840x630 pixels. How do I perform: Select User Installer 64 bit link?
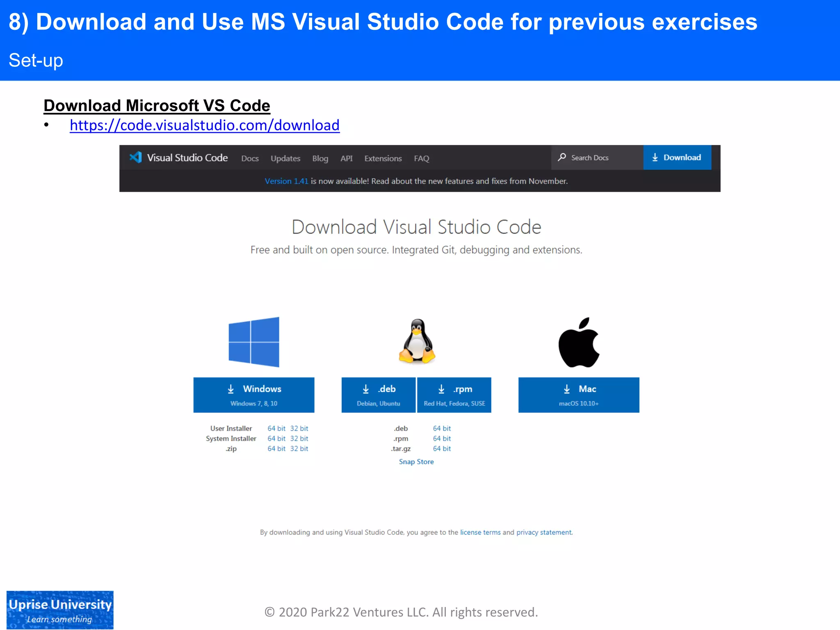pos(276,428)
